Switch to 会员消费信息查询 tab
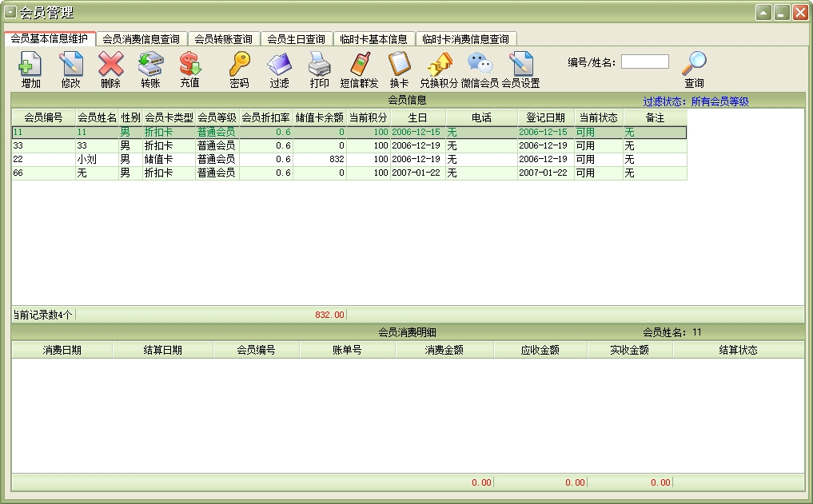Viewport: 813px width, 504px height. (142, 39)
